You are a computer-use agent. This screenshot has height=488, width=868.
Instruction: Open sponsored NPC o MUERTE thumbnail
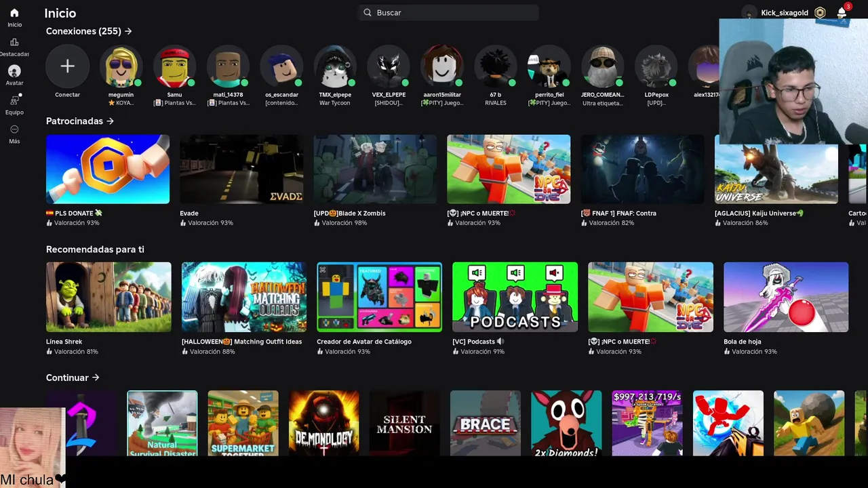click(509, 169)
